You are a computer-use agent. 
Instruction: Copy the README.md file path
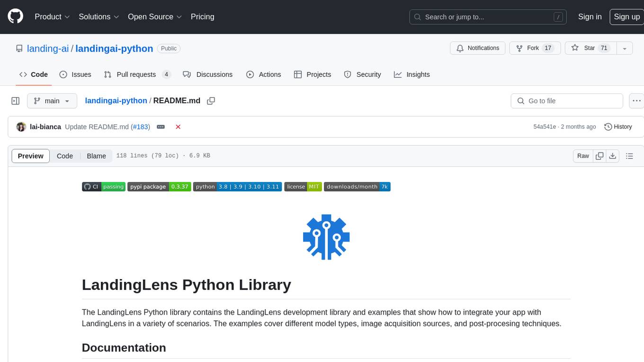point(211,101)
